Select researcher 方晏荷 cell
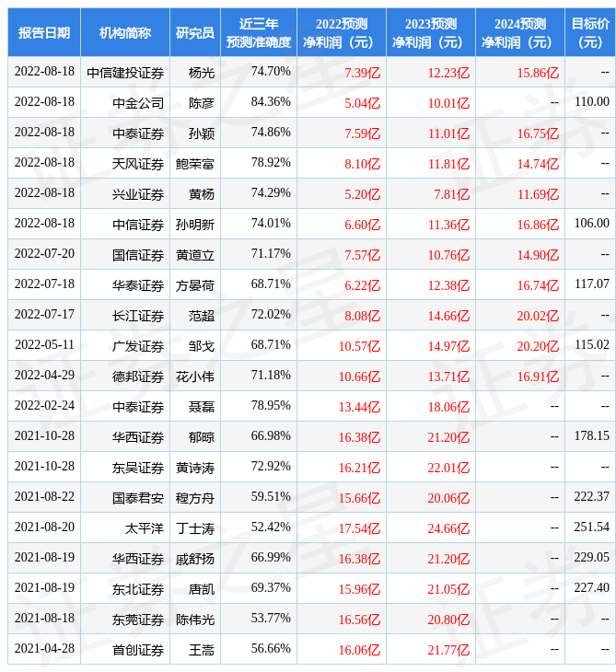The height and width of the screenshot is (672, 616). pos(195,285)
